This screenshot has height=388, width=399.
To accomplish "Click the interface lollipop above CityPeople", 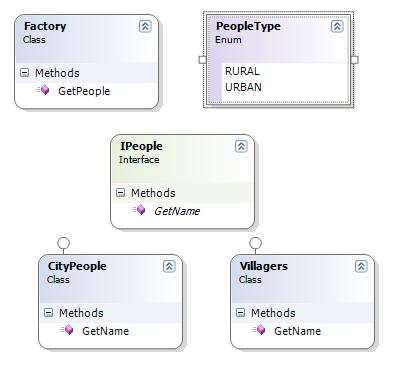I will 64,243.
